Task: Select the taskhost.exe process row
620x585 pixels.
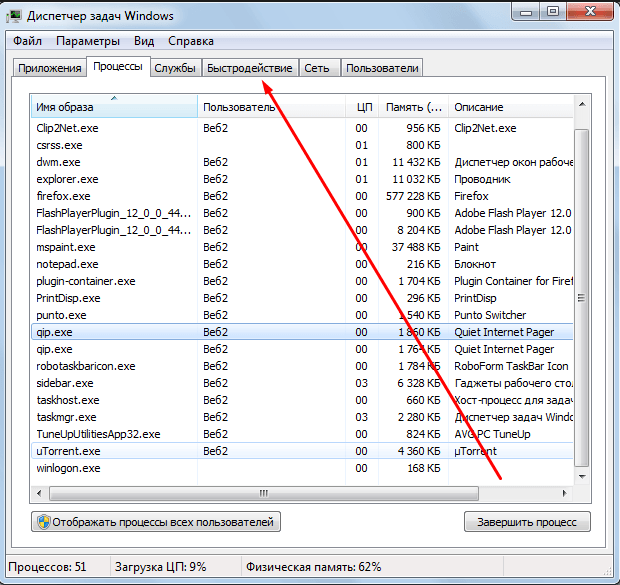Action: 302,400
